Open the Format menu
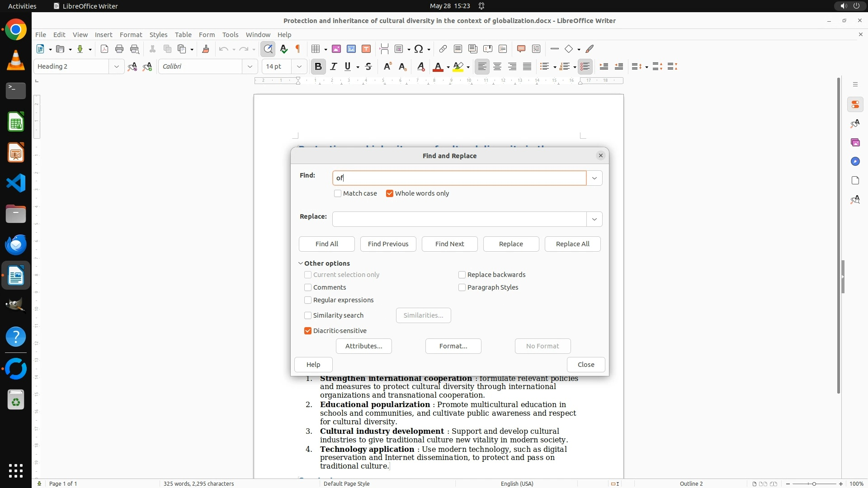Image resolution: width=868 pixels, height=488 pixels. [131, 34]
